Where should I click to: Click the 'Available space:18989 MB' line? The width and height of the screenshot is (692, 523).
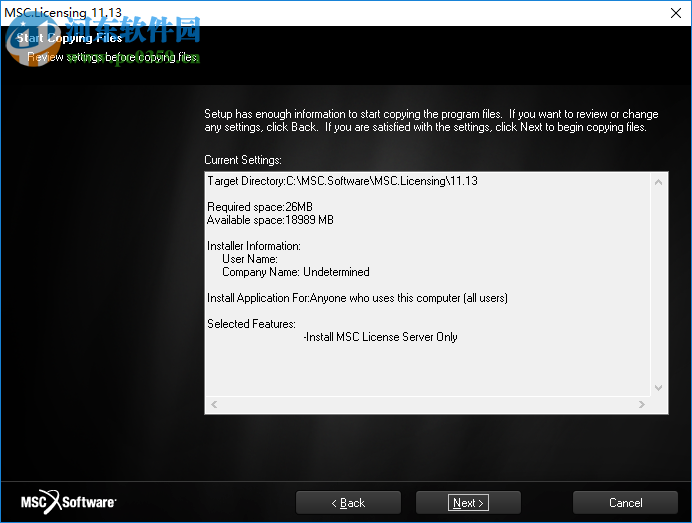(270, 220)
